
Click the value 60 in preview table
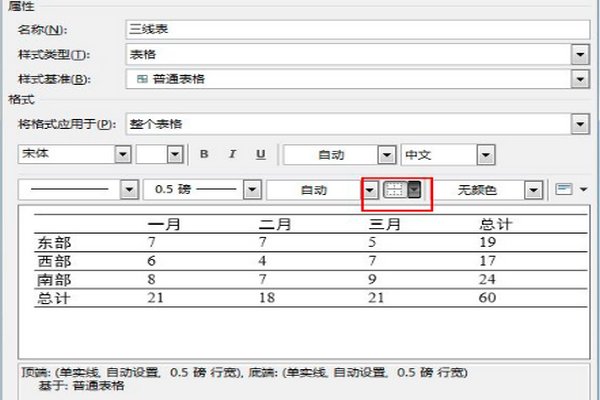[x=487, y=298]
